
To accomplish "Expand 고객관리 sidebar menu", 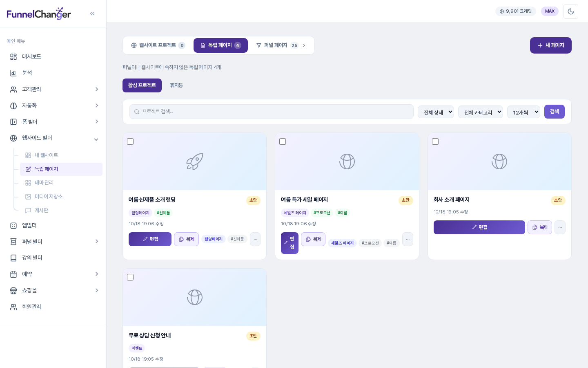I will [53, 89].
